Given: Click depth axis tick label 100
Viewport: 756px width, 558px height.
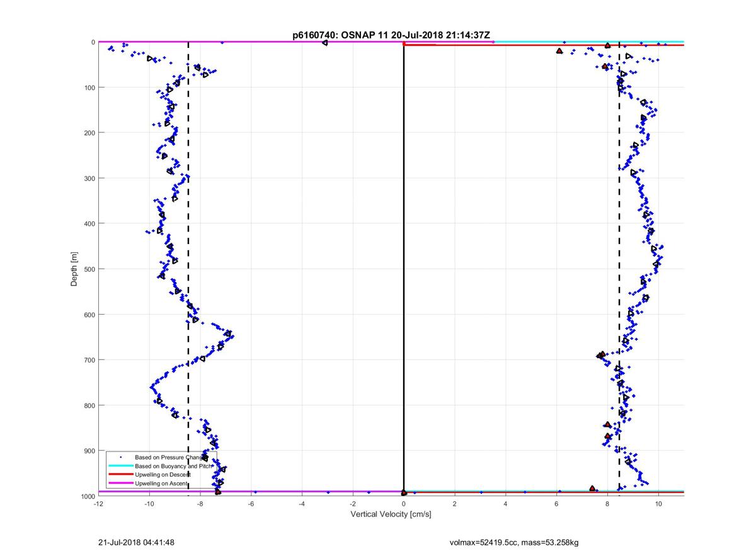Looking at the screenshot, I should tap(89, 87).
